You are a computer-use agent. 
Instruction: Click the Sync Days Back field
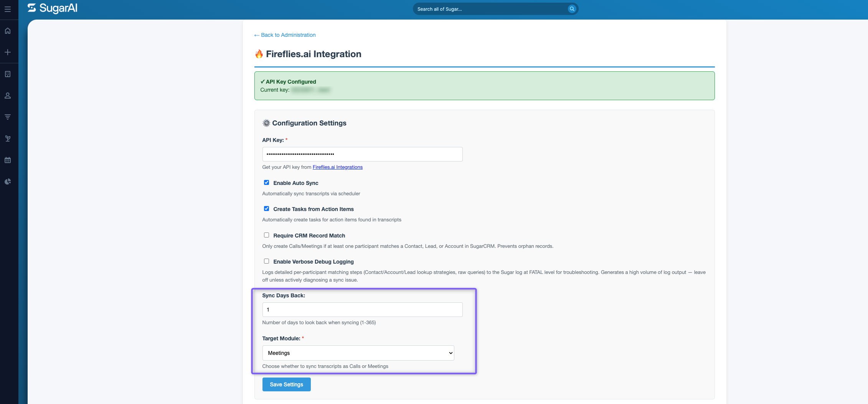click(x=362, y=310)
